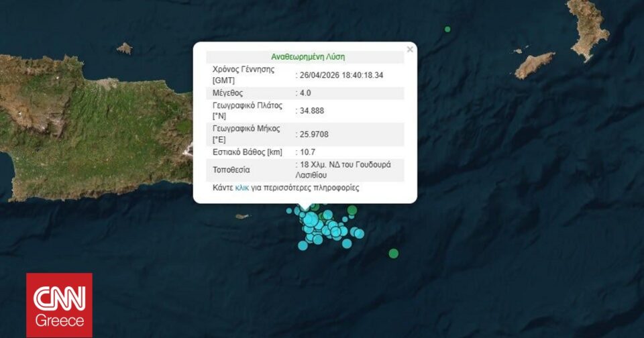Viewport: 644px width, 338px height.
Task: Select the latitude value 34.888
Action: 311,111
